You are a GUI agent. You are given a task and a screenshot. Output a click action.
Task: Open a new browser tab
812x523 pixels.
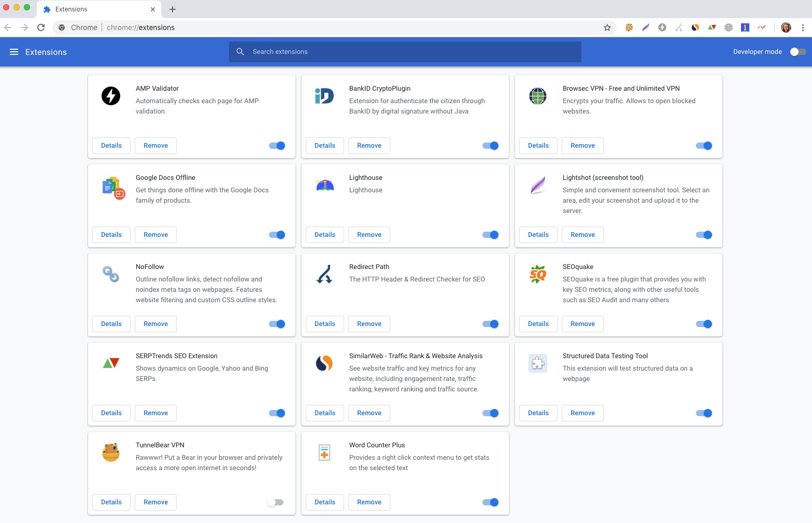click(x=173, y=9)
